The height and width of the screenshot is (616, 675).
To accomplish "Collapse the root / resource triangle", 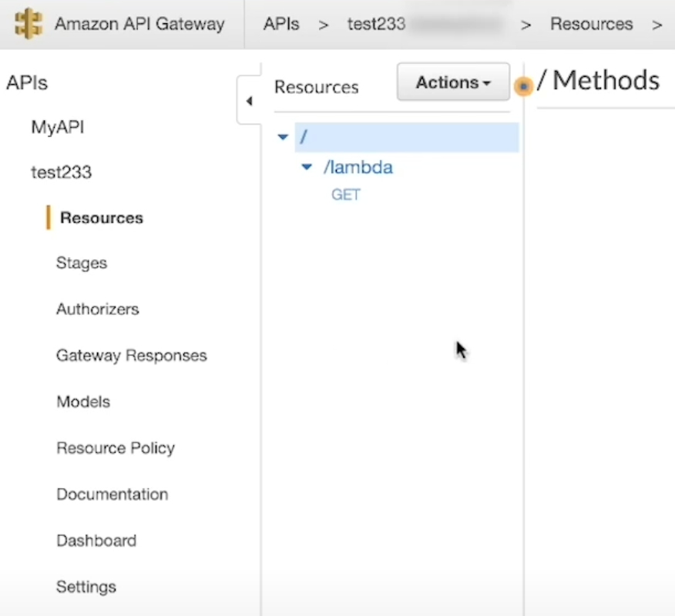I will pyautogui.click(x=283, y=137).
